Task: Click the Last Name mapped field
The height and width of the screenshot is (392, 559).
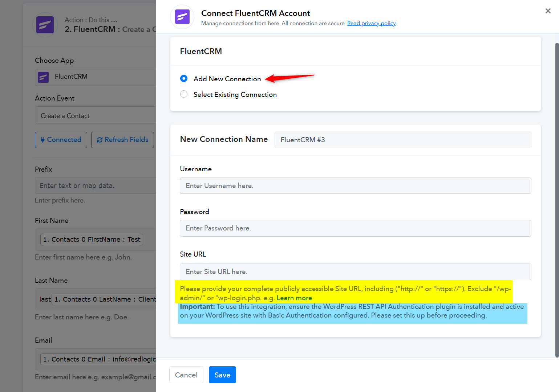Action: click(x=96, y=299)
